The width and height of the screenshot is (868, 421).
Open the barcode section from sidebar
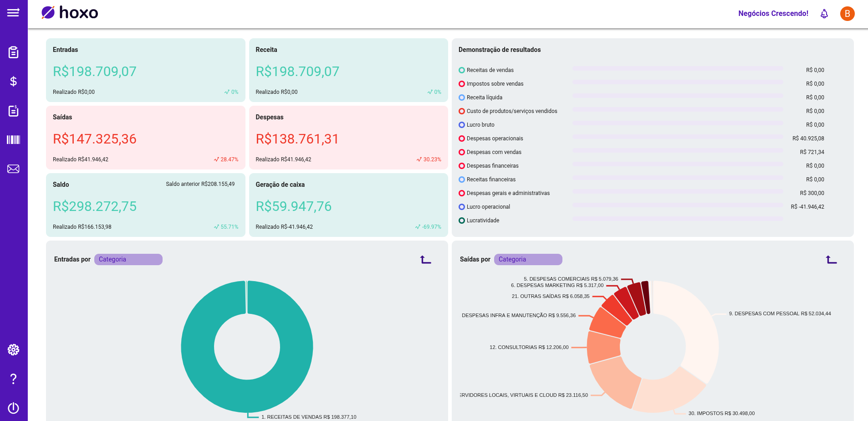pos(13,140)
